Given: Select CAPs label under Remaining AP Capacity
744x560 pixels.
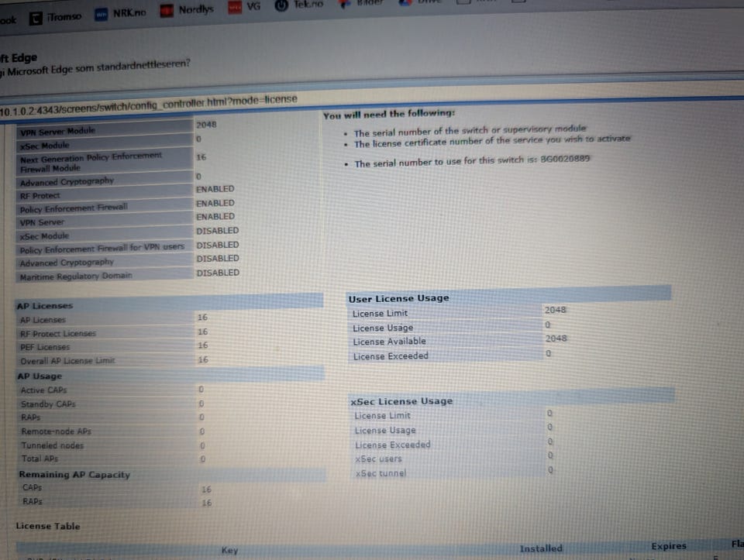Looking at the screenshot, I should 32,487.
